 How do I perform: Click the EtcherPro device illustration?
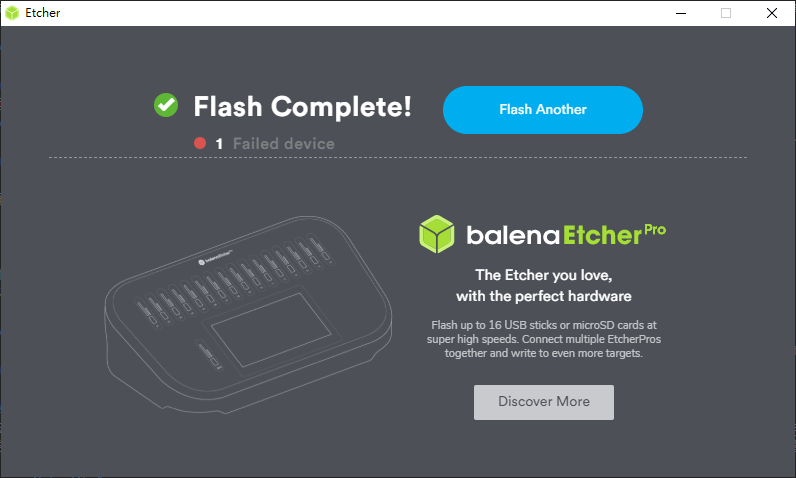pyautogui.click(x=248, y=315)
